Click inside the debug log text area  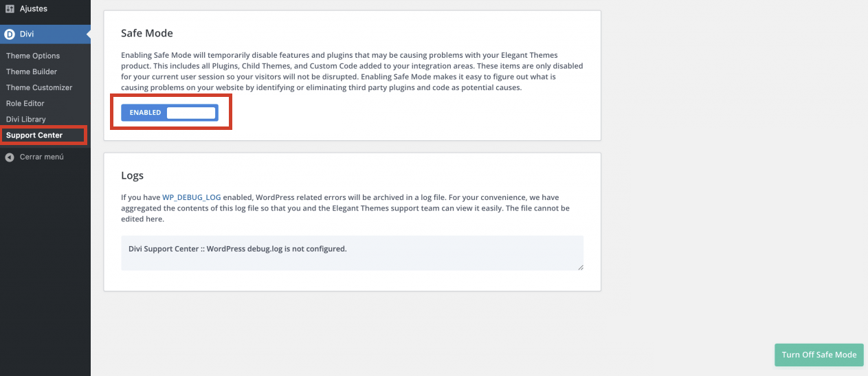coord(352,253)
